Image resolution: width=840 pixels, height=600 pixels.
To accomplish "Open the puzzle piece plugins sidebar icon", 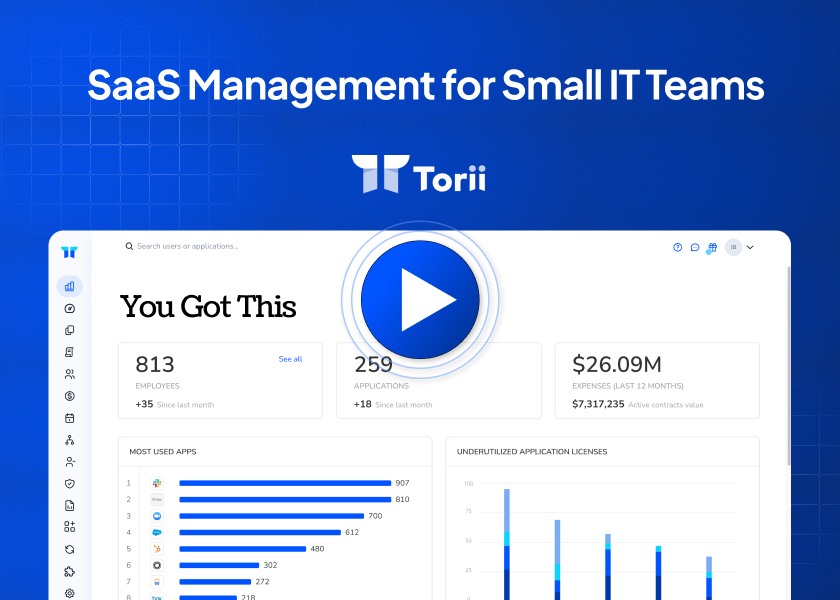I will [70, 571].
